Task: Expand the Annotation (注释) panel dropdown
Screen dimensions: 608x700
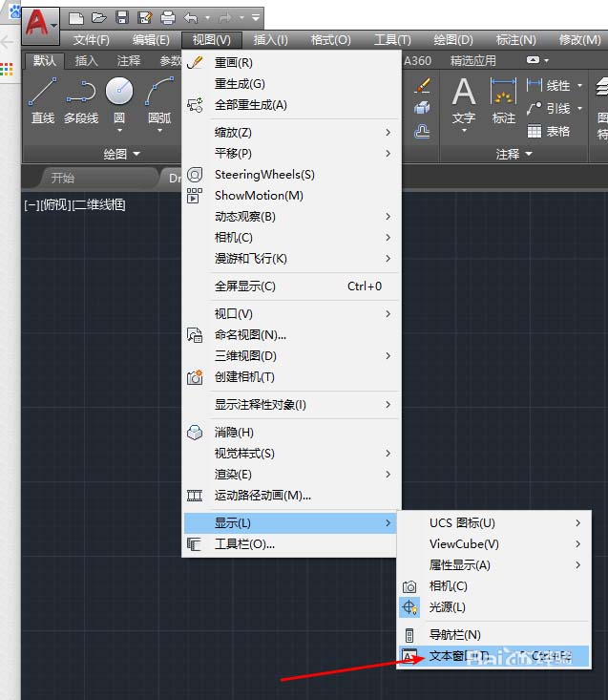Action: (x=514, y=154)
